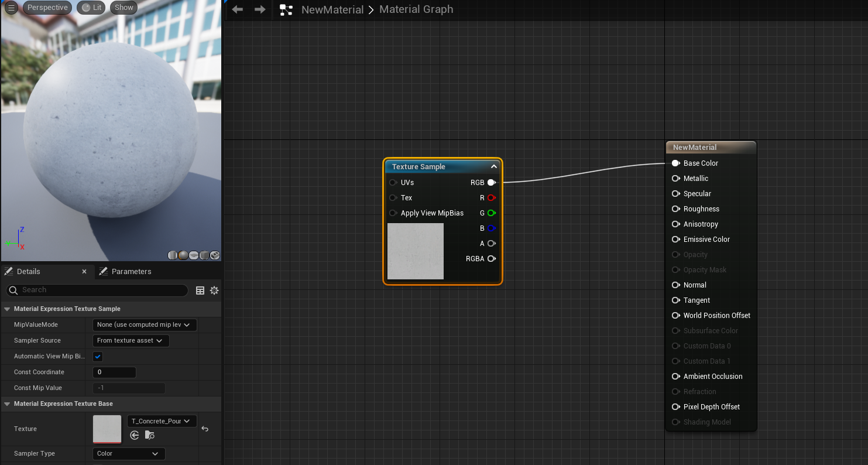
Task: Click the Perspective viewport button
Action: [x=47, y=8]
